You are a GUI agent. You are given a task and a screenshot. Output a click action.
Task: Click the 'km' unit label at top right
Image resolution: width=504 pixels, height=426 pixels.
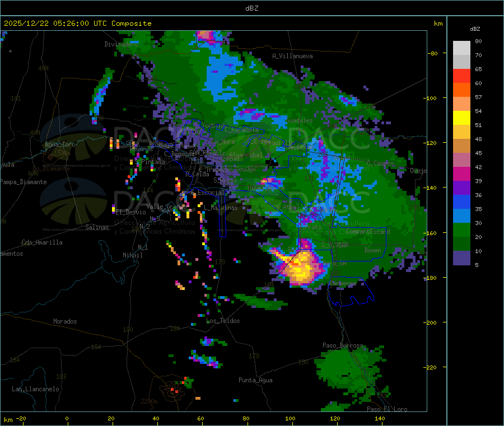(438, 24)
